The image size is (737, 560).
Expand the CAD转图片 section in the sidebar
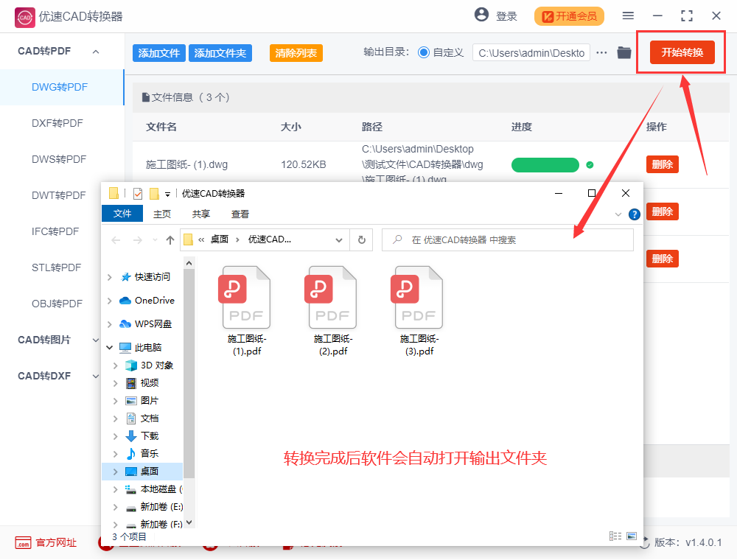click(x=94, y=340)
